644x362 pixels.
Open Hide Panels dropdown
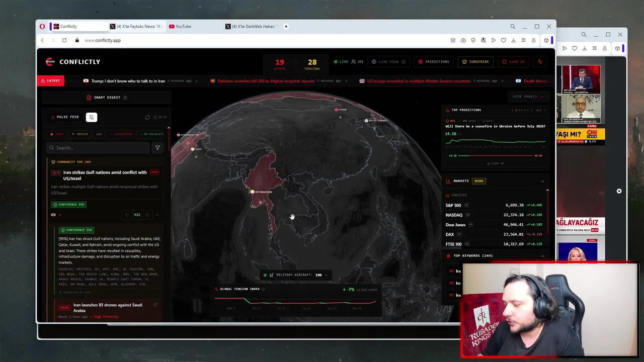(528, 97)
